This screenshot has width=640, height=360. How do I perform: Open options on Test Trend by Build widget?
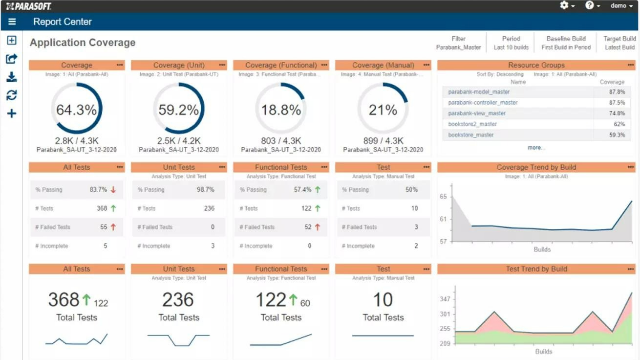631,269
